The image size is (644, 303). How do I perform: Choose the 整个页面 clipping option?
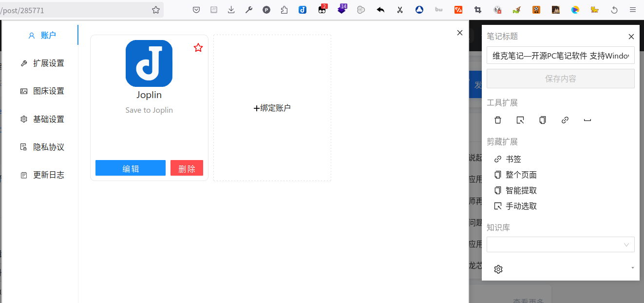[515, 175]
